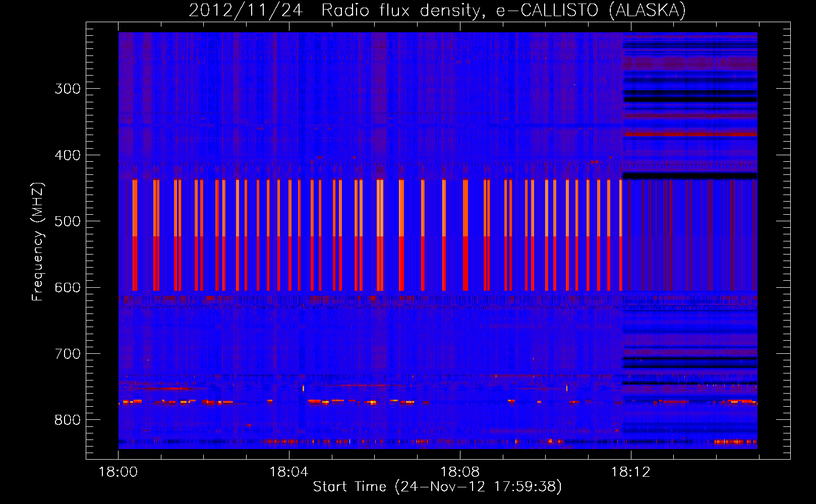Click the 18:00 time axis label

118,472
